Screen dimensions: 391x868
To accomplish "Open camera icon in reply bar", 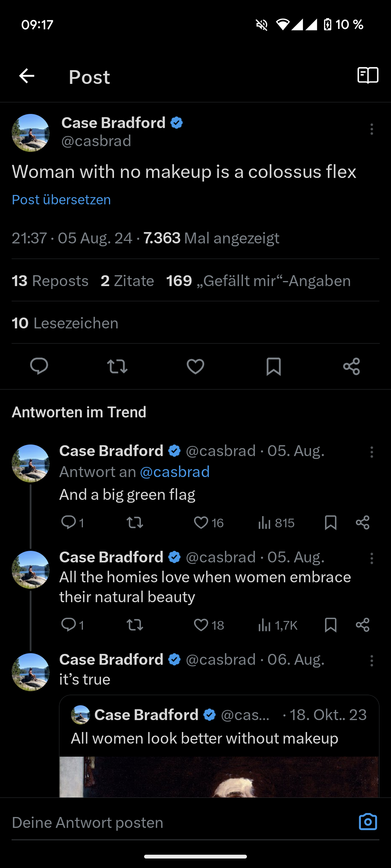I will 368,822.
